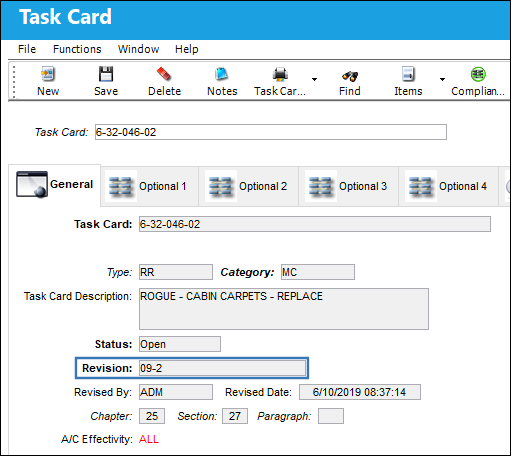511x456 pixels.
Task: Click the Find binoculars icon
Action: pyautogui.click(x=350, y=76)
